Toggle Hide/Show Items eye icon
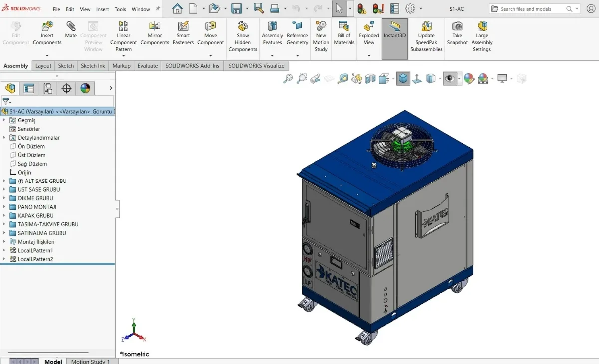This screenshot has height=364, width=599. 450,79
